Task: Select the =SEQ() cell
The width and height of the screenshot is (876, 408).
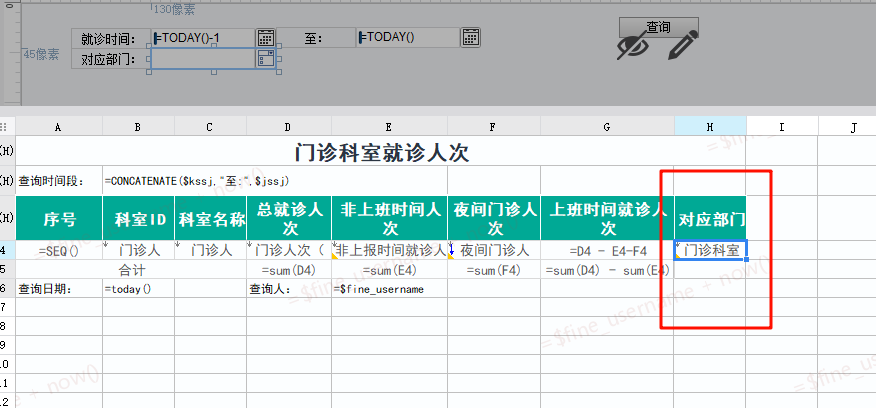Action: pyautogui.click(x=59, y=250)
